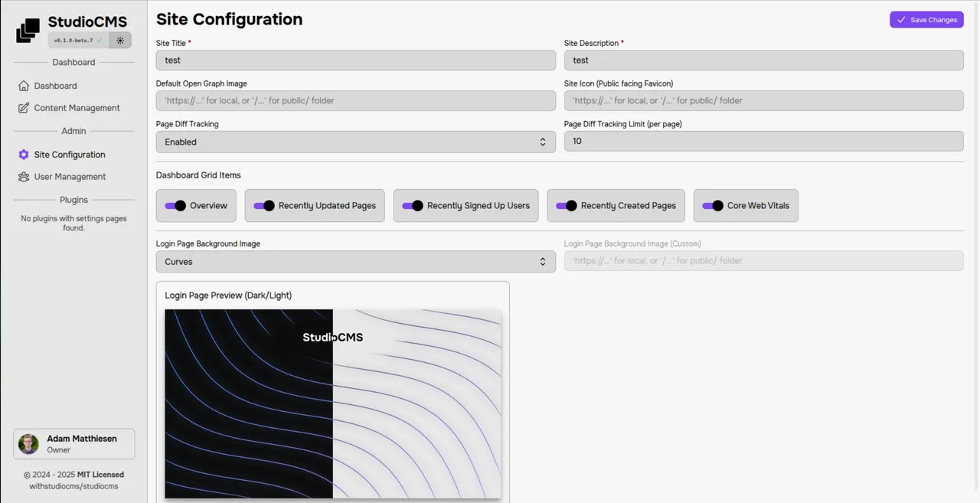
Task: Disable the Core Web Vitals toggle
Action: point(714,205)
